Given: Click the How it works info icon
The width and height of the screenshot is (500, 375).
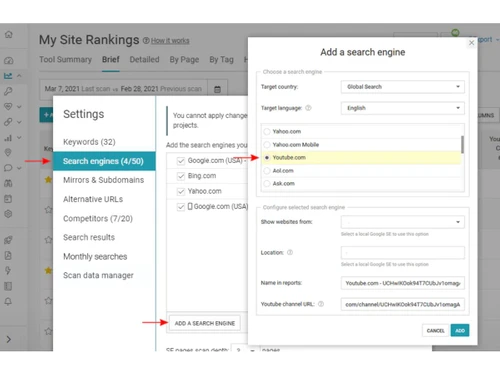Looking at the screenshot, I should pos(146,40).
